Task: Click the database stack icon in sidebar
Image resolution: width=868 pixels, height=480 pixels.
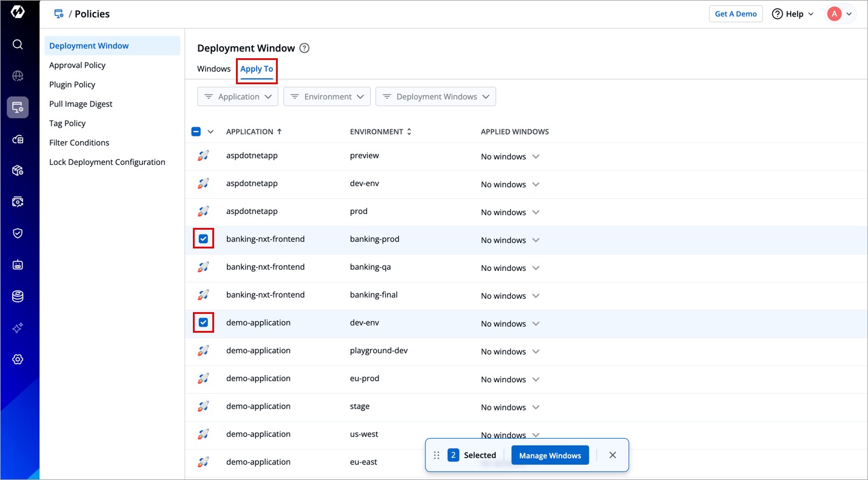Action: pyautogui.click(x=18, y=296)
